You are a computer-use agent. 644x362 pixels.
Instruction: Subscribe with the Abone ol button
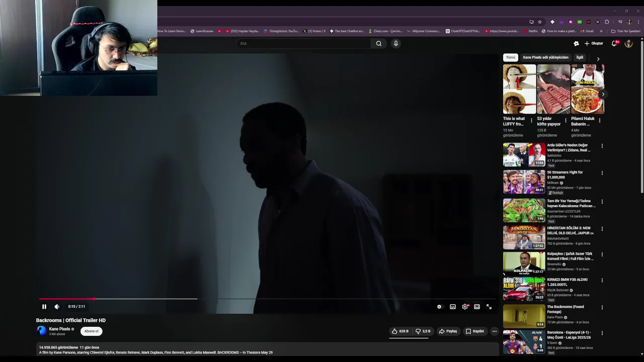pyautogui.click(x=92, y=331)
